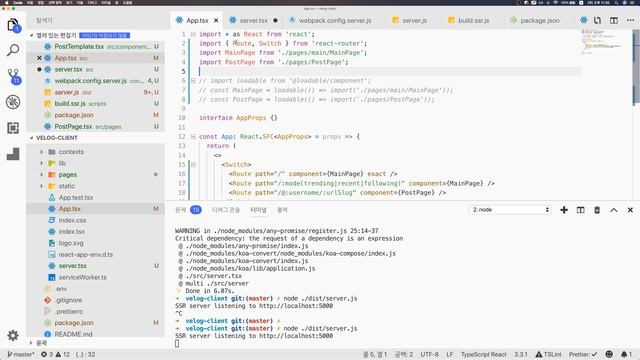The width and height of the screenshot is (640, 360).
Task: Open index.css in file tree
Action: (96, 220)
